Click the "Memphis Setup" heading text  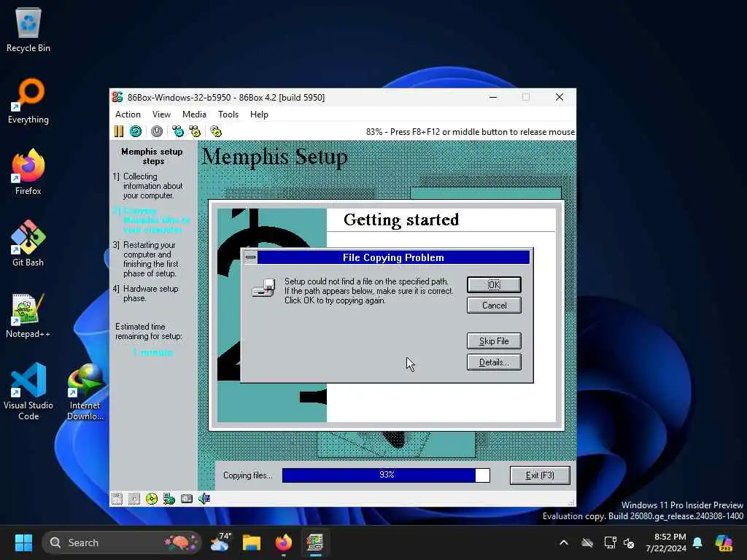point(275,157)
